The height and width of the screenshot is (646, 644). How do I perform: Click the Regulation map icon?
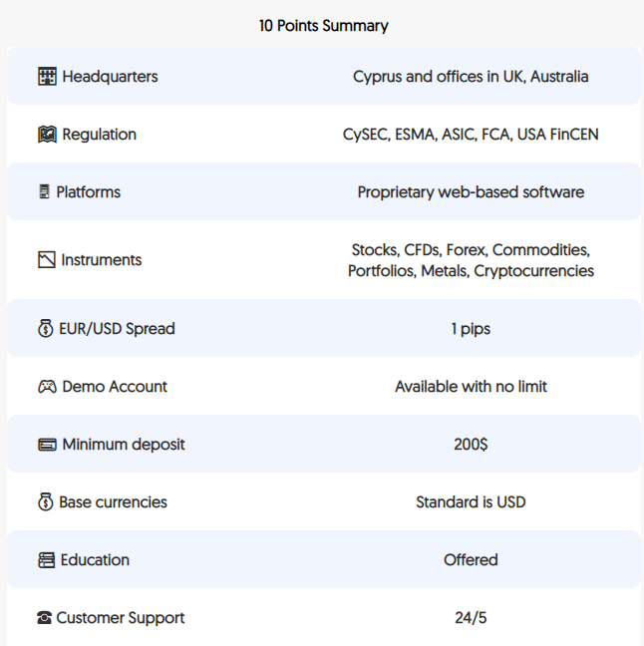pyautogui.click(x=47, y=135)
